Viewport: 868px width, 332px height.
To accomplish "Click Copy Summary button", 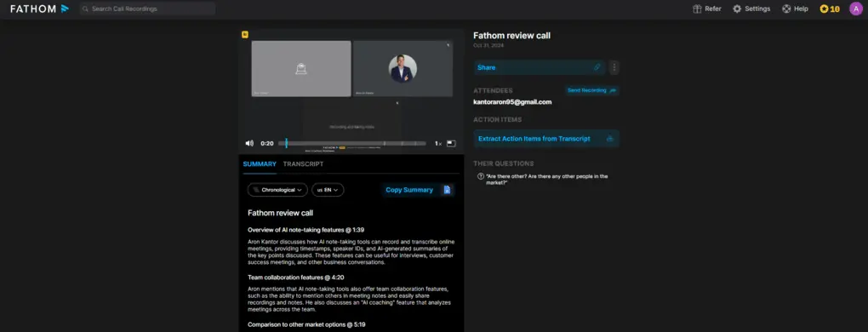I will (x=418, y=190).
